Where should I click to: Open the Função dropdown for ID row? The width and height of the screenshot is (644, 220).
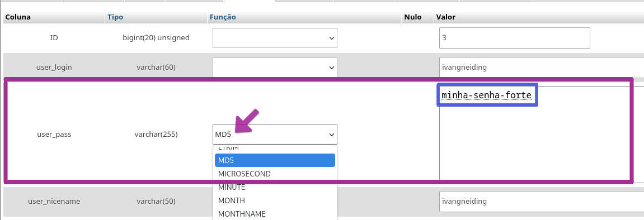(275, 38)
